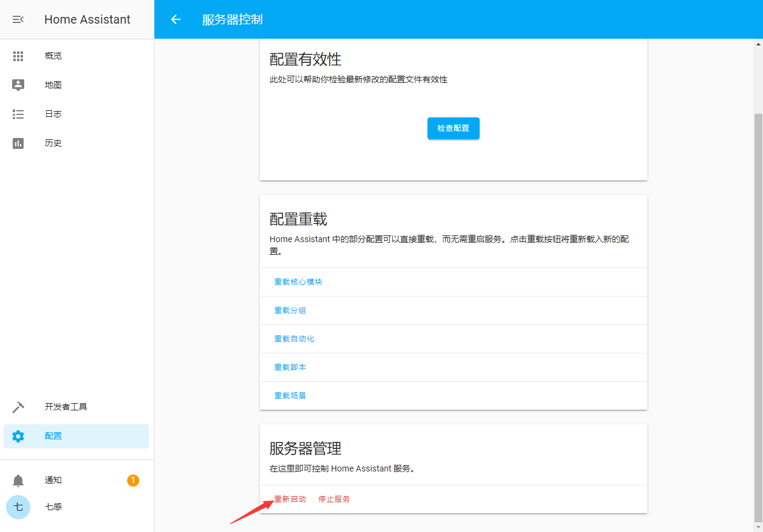Image resolution: width=763 pixels, height=532 pixels.
Task: Click 重载场景 to reload scenes
Action: [290, 396]
